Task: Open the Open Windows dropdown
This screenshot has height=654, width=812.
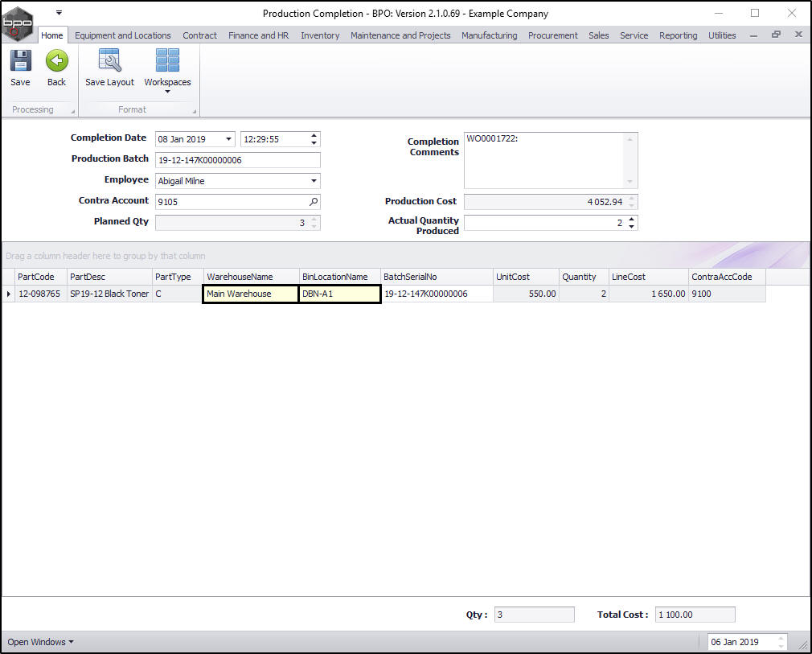Action: coord(40,642)
